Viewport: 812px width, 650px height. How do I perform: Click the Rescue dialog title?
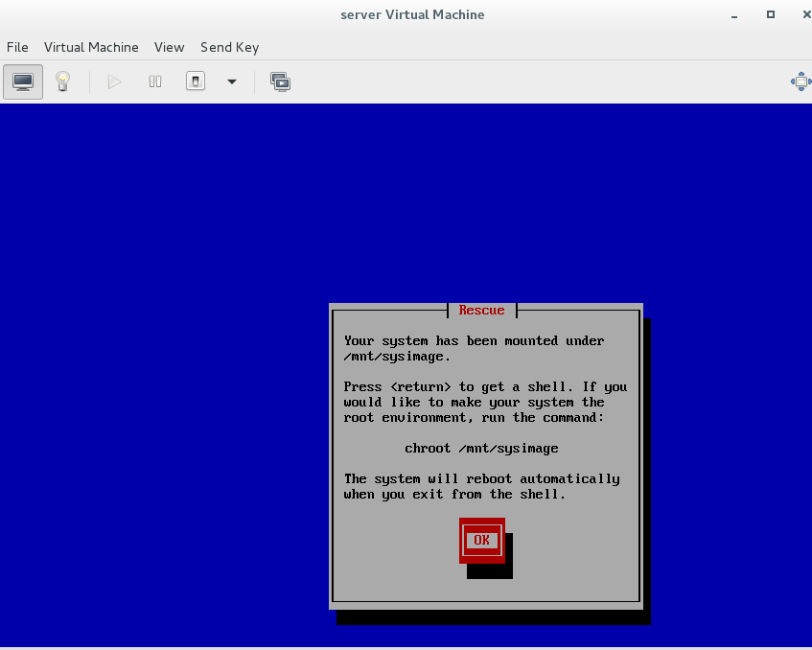(x=481, y=311)
